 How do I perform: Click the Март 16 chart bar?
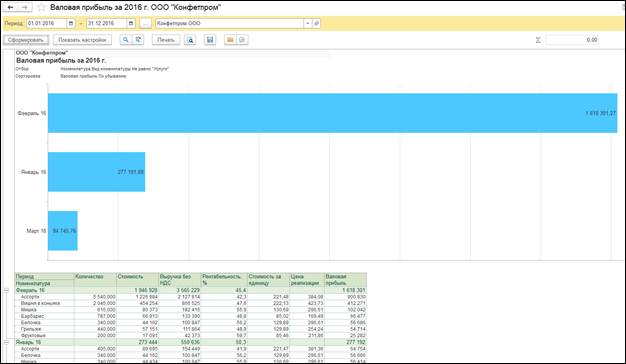pos(63,231)
